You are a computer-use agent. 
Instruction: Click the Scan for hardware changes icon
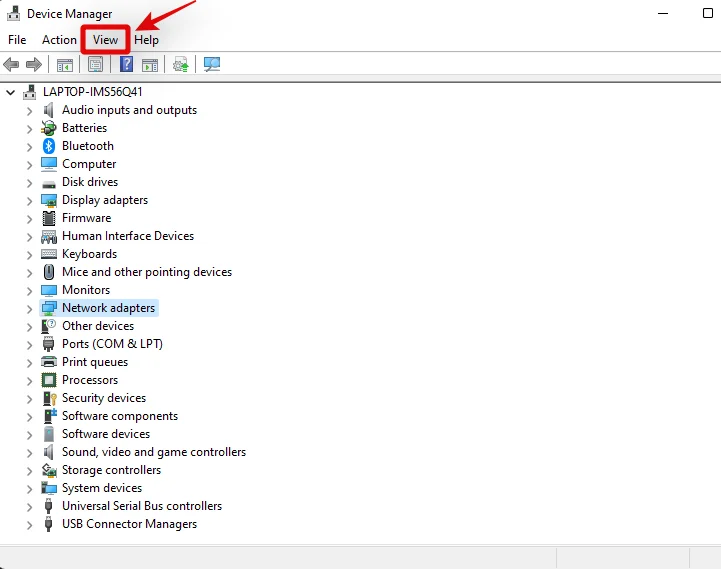click(212, 64)
